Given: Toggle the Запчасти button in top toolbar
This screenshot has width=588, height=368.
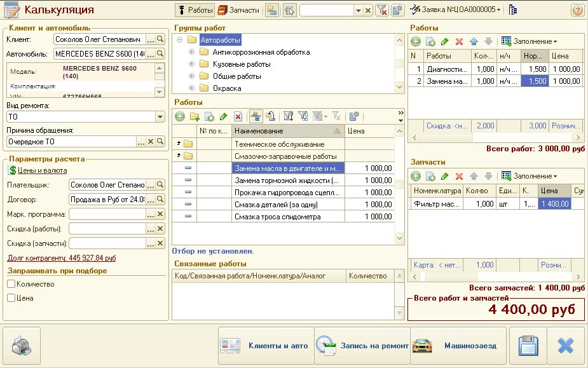Looking at the screenshot, I should pos(238,10).
